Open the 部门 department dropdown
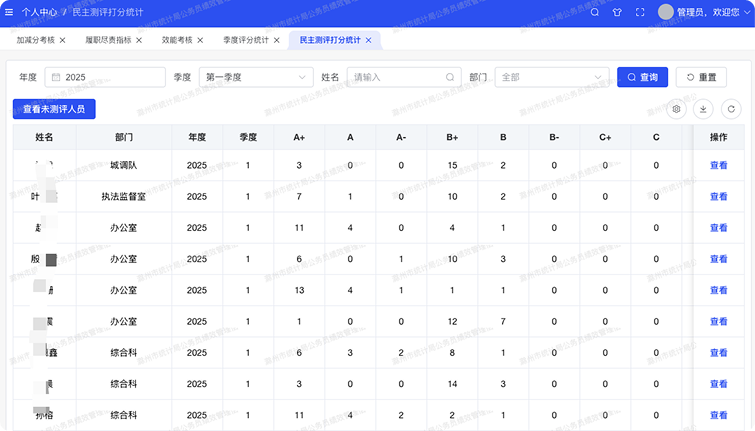 (x=552, y=77)
